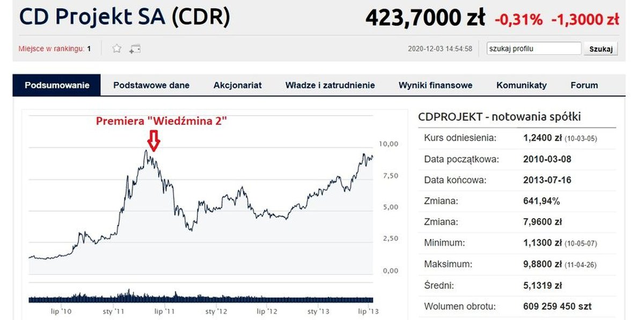Switch to the Forum tab
Screen dimensions: 644x320
point(584,85)
